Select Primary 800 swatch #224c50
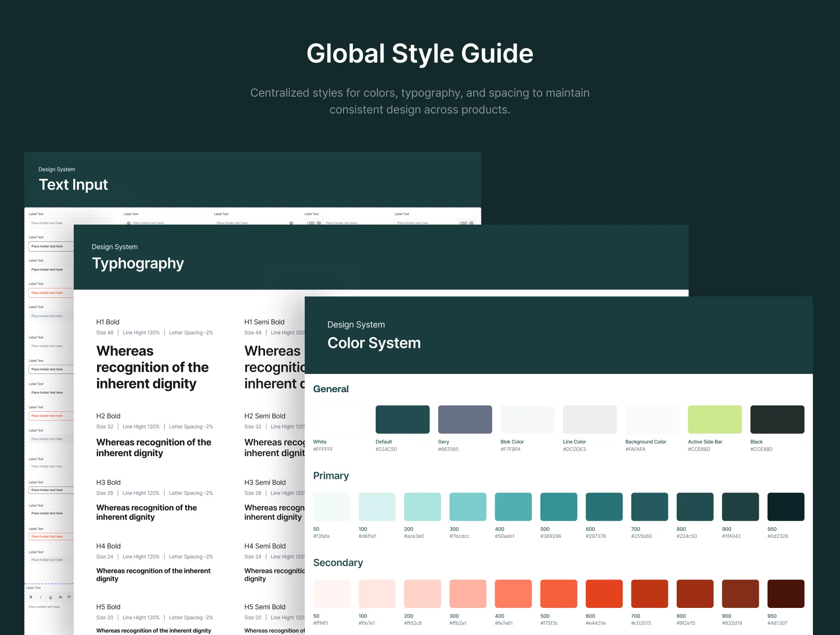 pos(695,507)
